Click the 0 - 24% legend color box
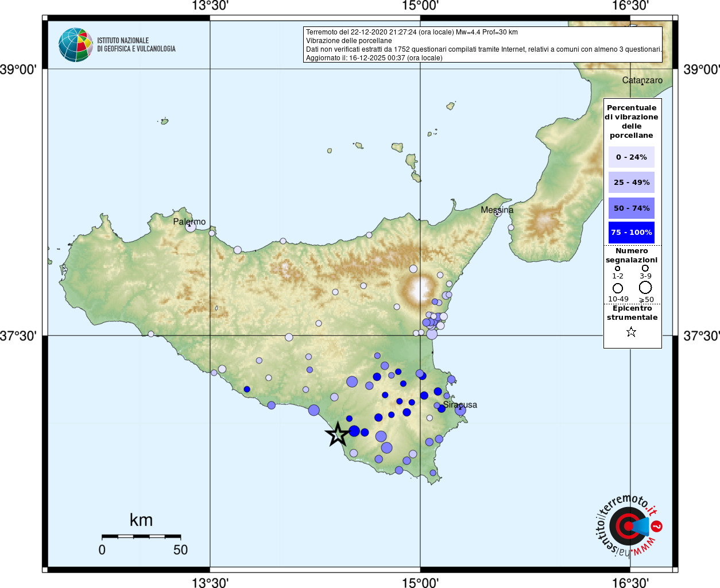Screen dimensions: 720x588 pos(631,157)
